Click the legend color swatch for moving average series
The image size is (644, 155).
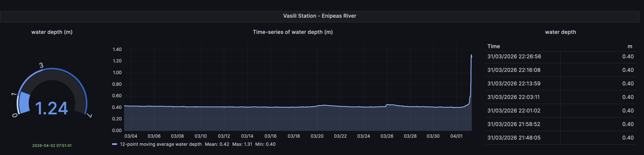point(114,144)
